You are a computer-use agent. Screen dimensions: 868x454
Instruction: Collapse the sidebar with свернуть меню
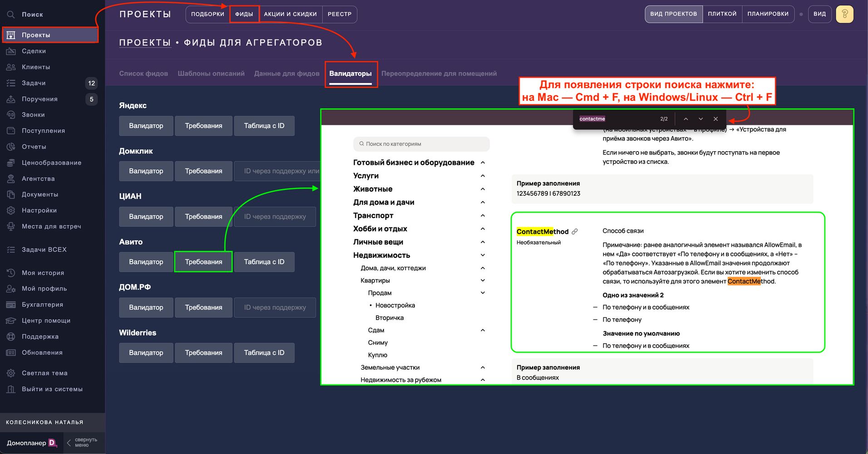click(x=82, y=443)
